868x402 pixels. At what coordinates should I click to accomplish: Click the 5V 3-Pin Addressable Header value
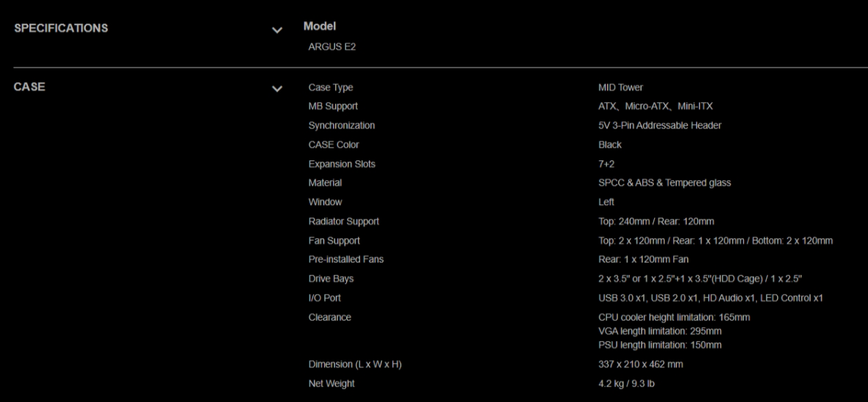click(x=659, y=126)
